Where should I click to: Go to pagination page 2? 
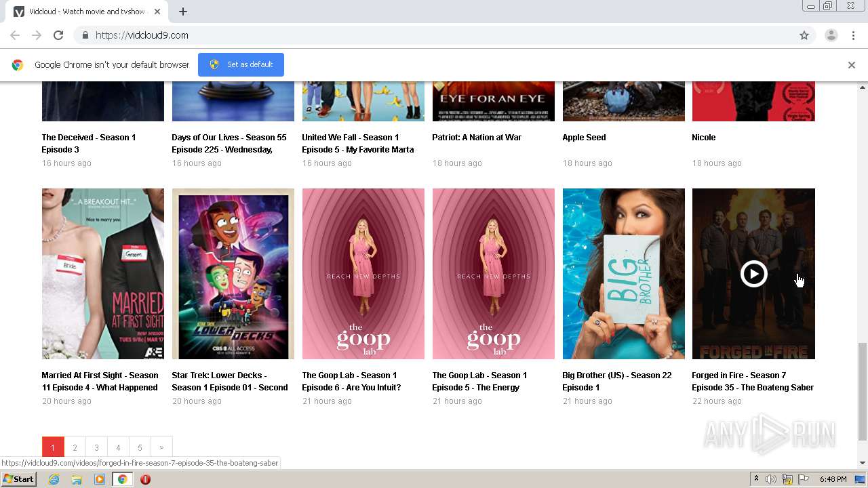point(75,447)
